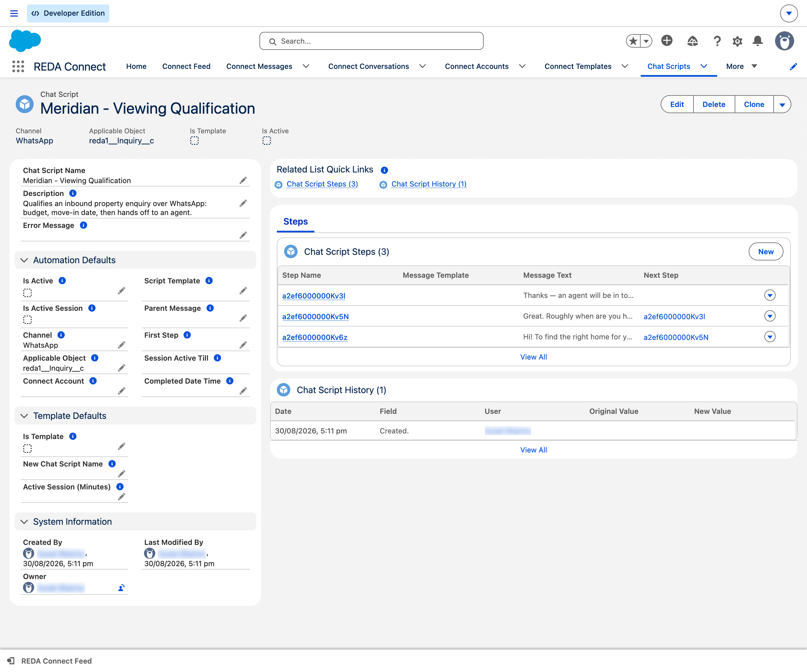Open the Connect Accounts dropdown chevron
This screenshot has height=672, width=807.
pos(522,66)
